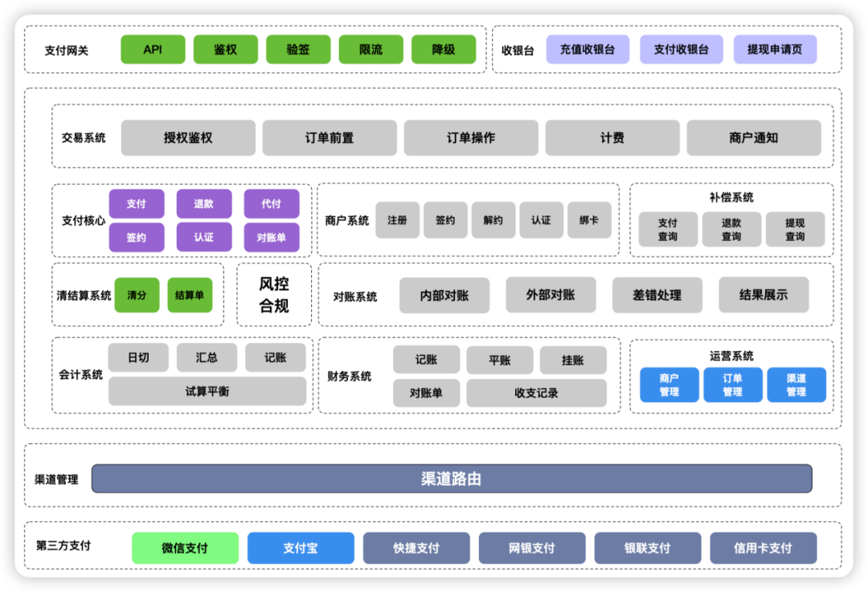Open the 支付查询 item under 补偿系统
Screen dimensions: 868x592
pos(669,228)
